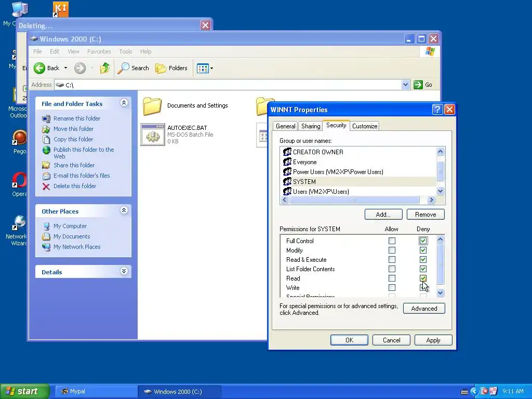Click the Views toolbar icon
532x399 pixels.
coord(203,68)
